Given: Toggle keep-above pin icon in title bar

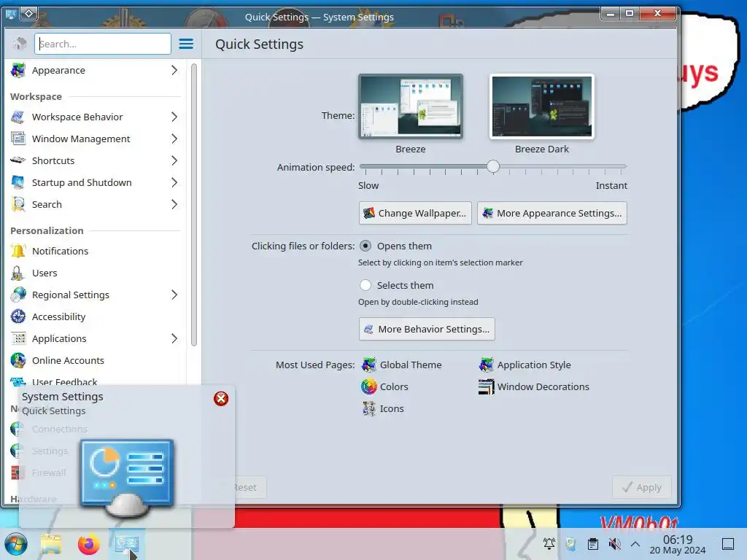Looking at the screenshot, I should tap(28, 14).
